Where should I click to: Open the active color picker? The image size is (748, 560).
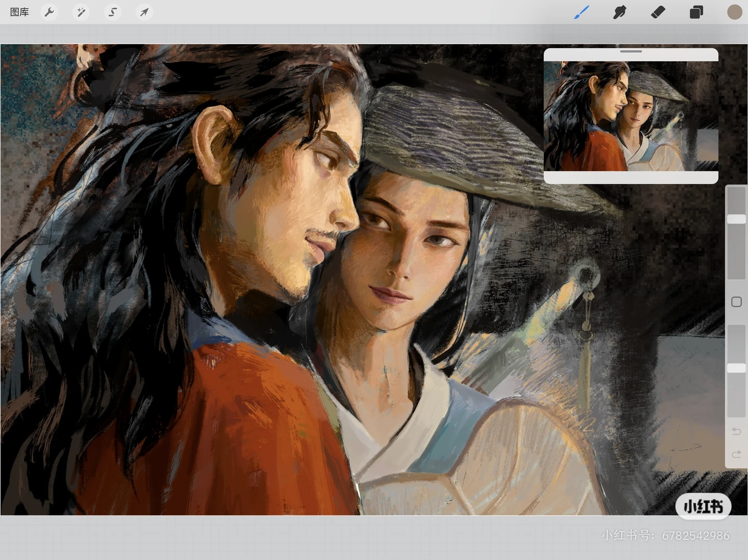point(734,12)
